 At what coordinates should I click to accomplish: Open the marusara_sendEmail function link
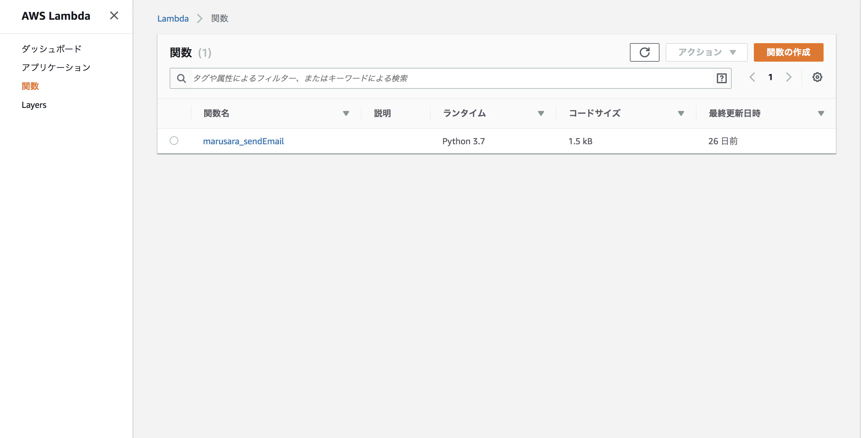click(243, 141)
